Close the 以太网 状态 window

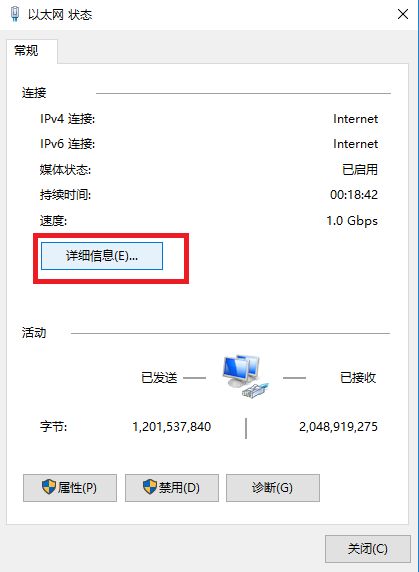pyautogui.click(x=403, y=14)
